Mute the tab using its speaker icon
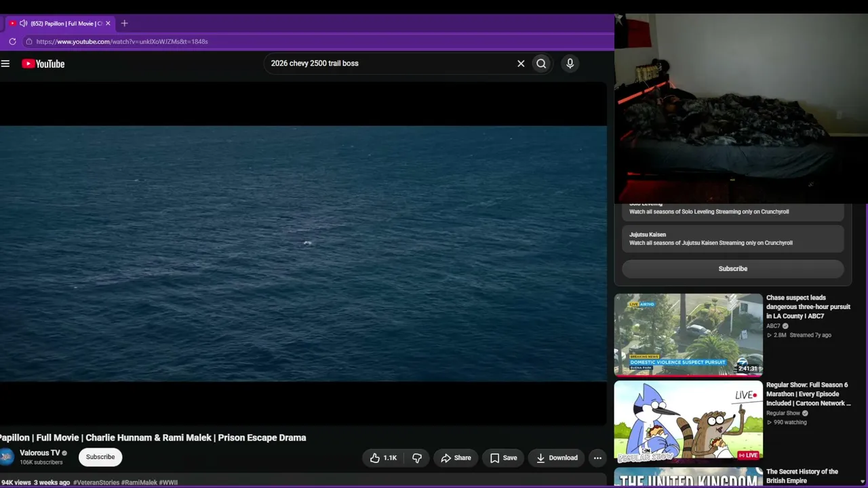This screenshot has height=488, width=868. pos(23,23)
